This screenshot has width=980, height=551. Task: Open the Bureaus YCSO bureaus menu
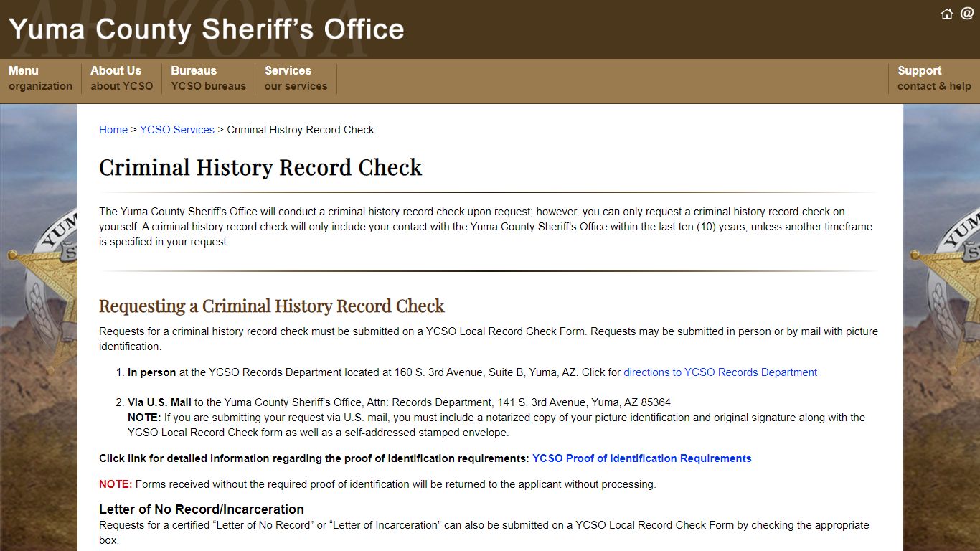click(208, 78)
